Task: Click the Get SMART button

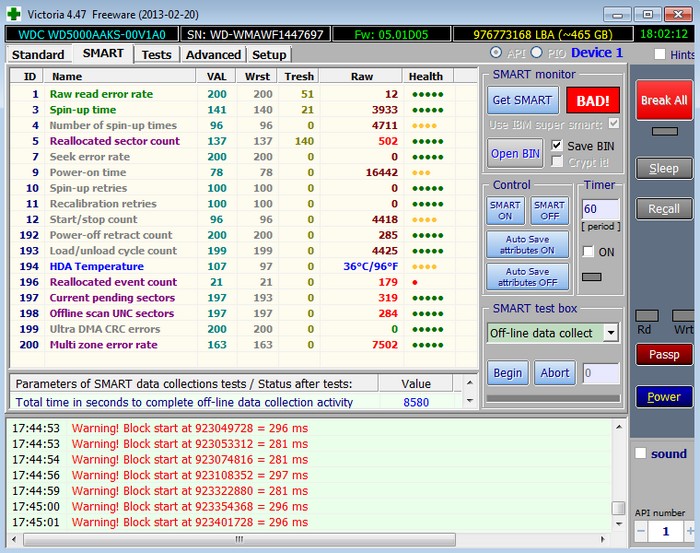Action: (x=523, y=100)
